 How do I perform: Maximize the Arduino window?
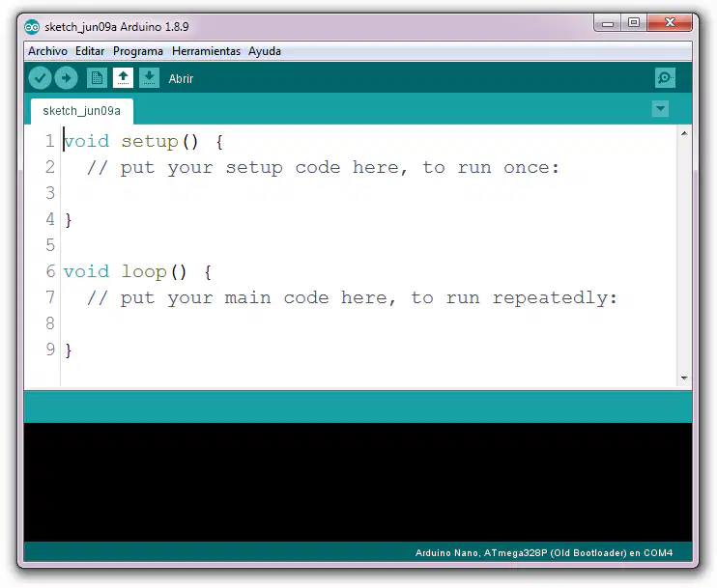click(634, 23)
